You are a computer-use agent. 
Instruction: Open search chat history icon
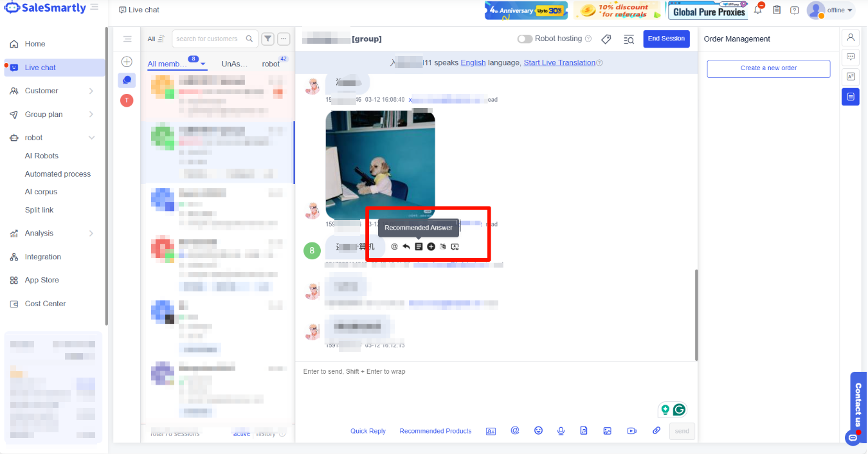click(x=629, y=39)
